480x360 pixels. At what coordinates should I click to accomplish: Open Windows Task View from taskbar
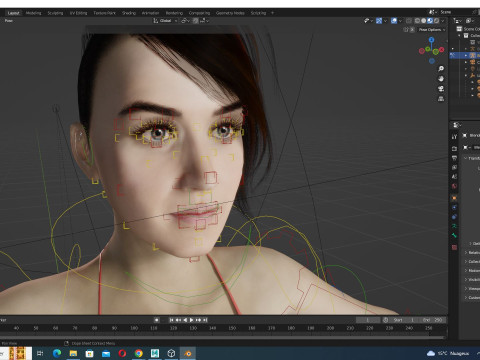point(40,353)
